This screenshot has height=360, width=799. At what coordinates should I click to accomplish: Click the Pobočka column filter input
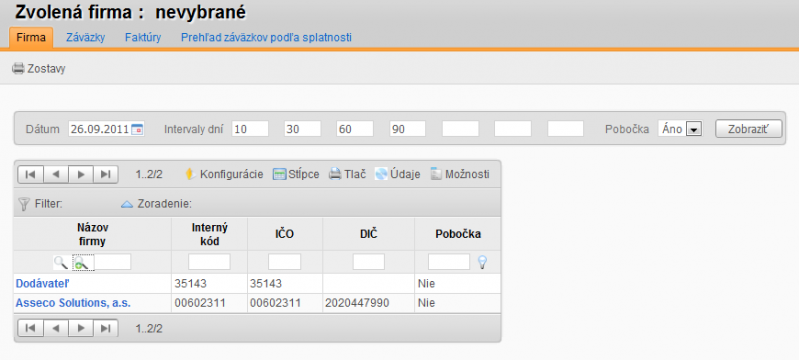[x=449, y=262]
